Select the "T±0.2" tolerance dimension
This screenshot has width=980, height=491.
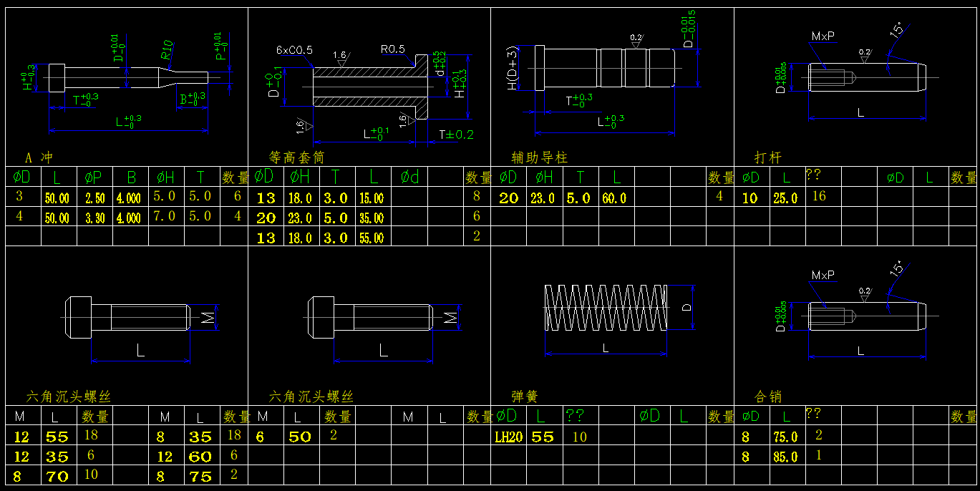(456, 135)
